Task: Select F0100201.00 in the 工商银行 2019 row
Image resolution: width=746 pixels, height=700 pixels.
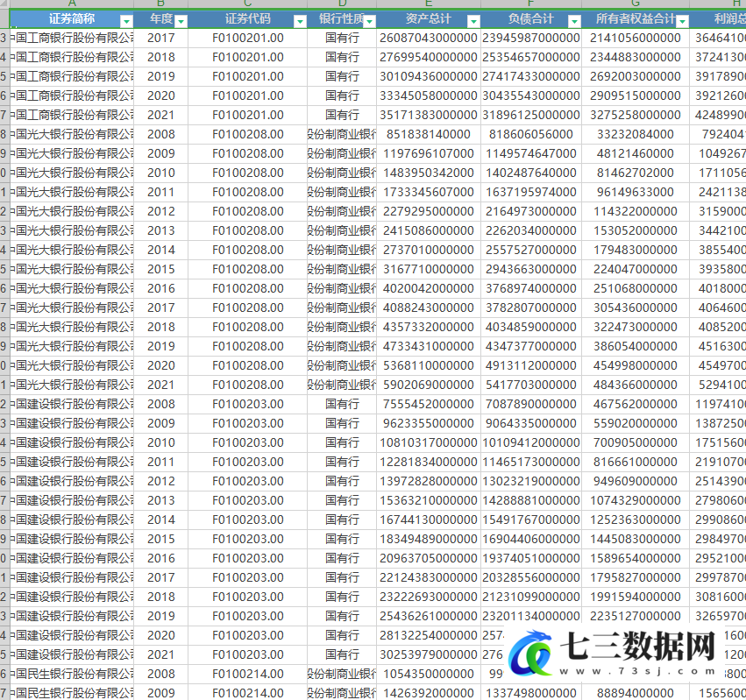Action: 248,76
